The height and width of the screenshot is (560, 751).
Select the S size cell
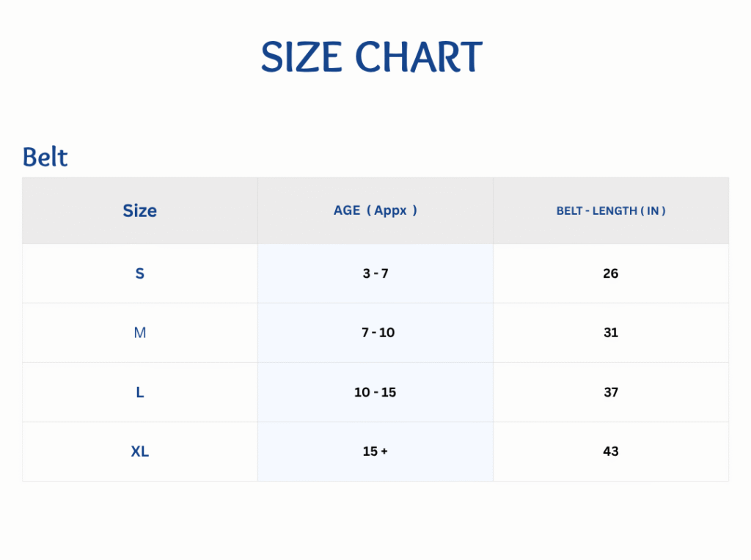[x=139, y=273]
